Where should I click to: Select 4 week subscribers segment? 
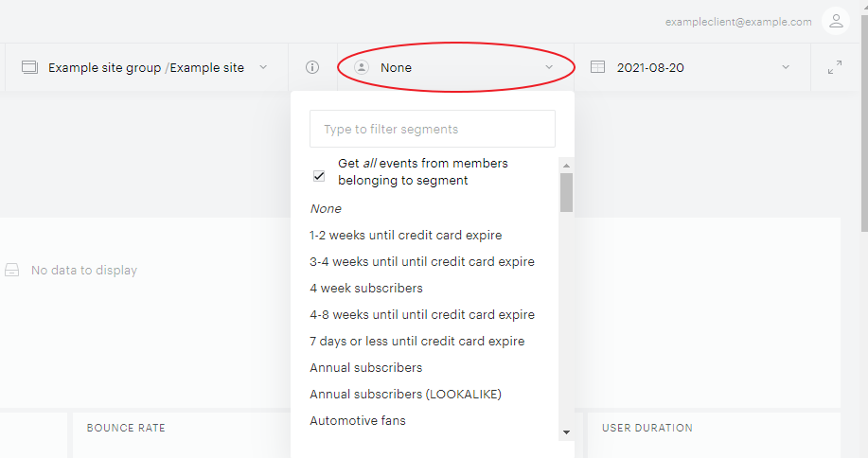point(366,289)
